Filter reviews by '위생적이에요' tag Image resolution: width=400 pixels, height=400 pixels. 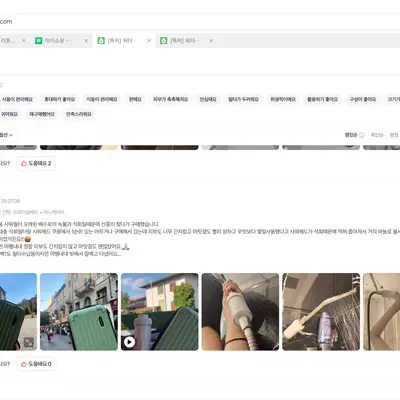point(283,99)
